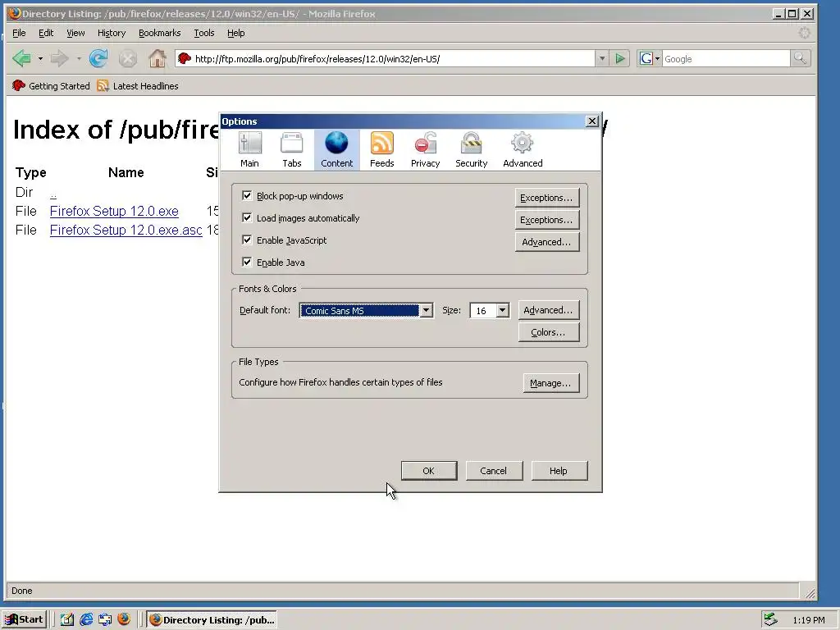Click the system tray network icon
This screenshot has height=630, width=840.
tap(770, 619)
